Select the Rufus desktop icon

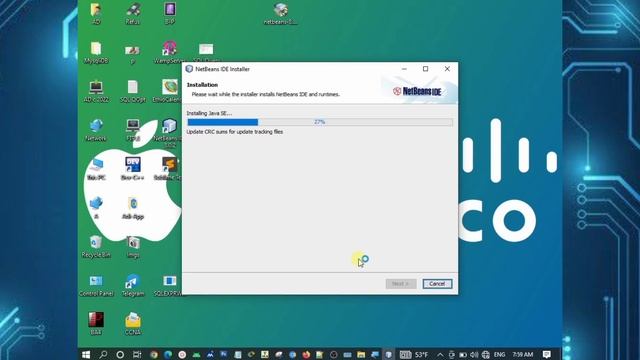pyautogui.click(x=133, y=13)
